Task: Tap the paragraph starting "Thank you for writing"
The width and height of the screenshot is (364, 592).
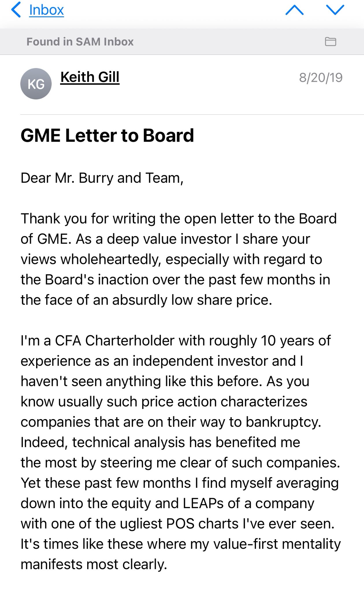Action: pos(179,259)
